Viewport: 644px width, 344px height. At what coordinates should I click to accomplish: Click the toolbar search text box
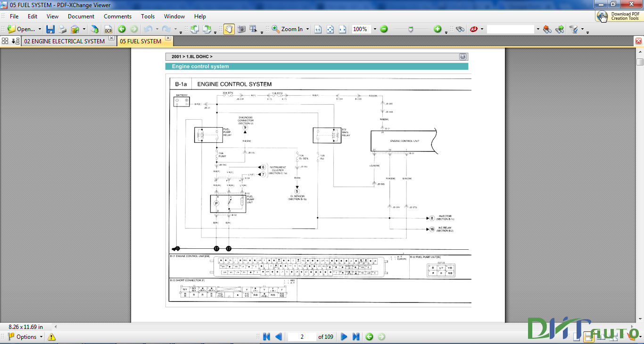511,29
